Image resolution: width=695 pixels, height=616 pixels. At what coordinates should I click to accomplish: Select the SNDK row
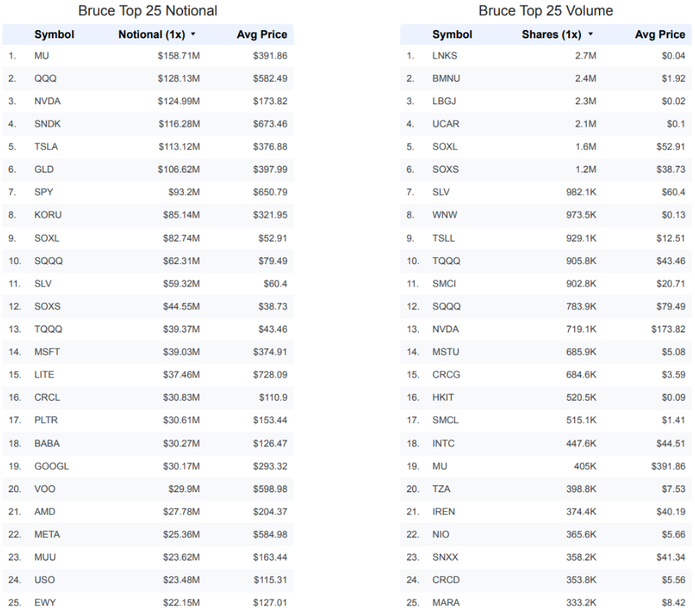point(148,124)
